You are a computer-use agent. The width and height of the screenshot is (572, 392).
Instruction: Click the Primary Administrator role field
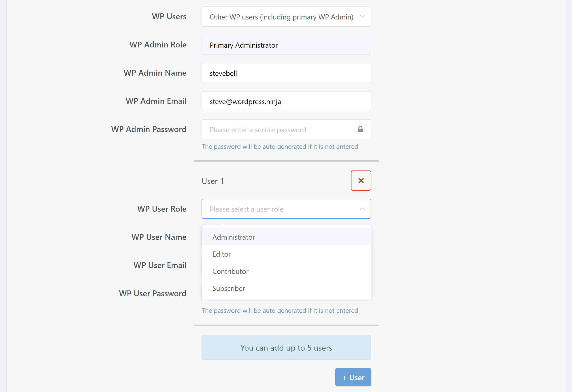pyautogui.click(x=286, y=45)
